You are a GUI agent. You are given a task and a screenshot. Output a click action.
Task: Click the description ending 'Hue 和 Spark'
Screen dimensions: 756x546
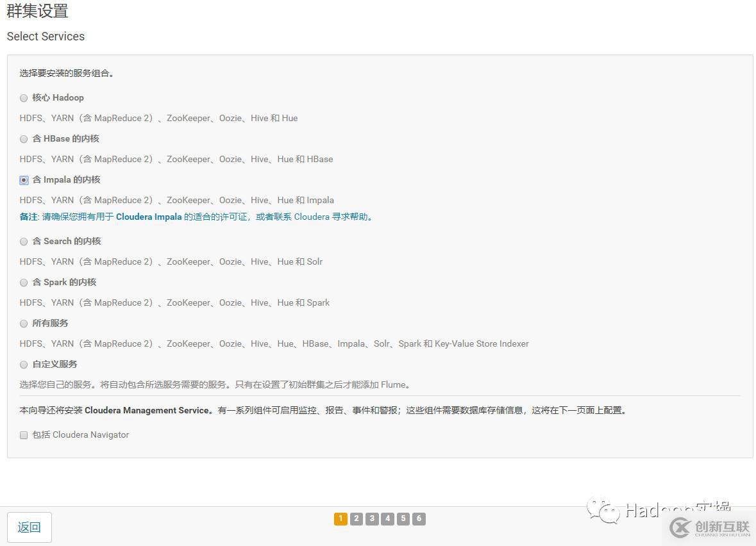(174, 302)
